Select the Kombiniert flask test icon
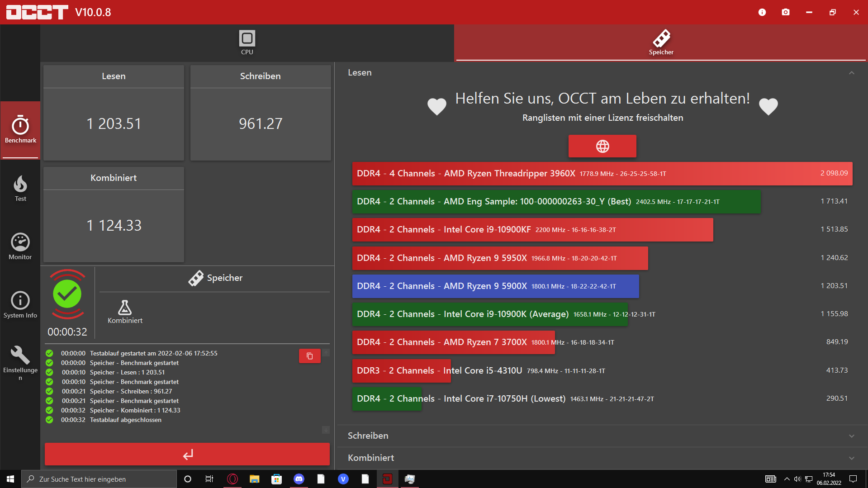 tap(125, 312)
